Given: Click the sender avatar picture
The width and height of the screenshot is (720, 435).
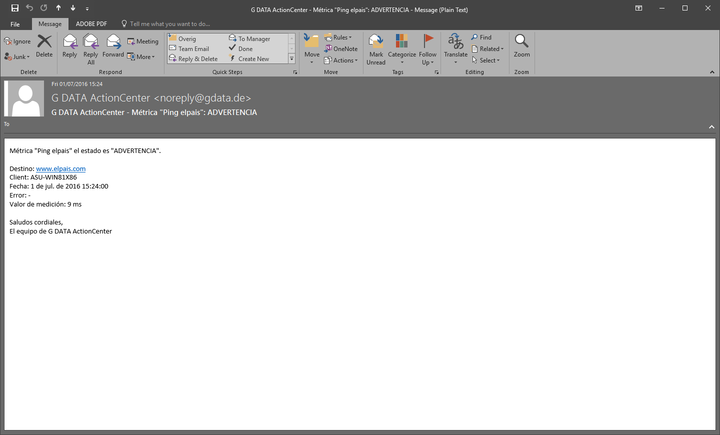Looking at the screenshot, I should (x=24, y=99).
